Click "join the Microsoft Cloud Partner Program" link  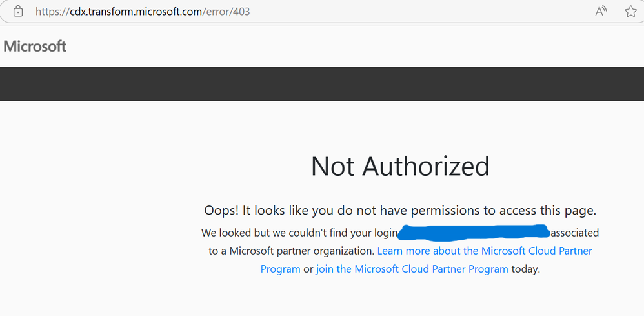point(412,269)
